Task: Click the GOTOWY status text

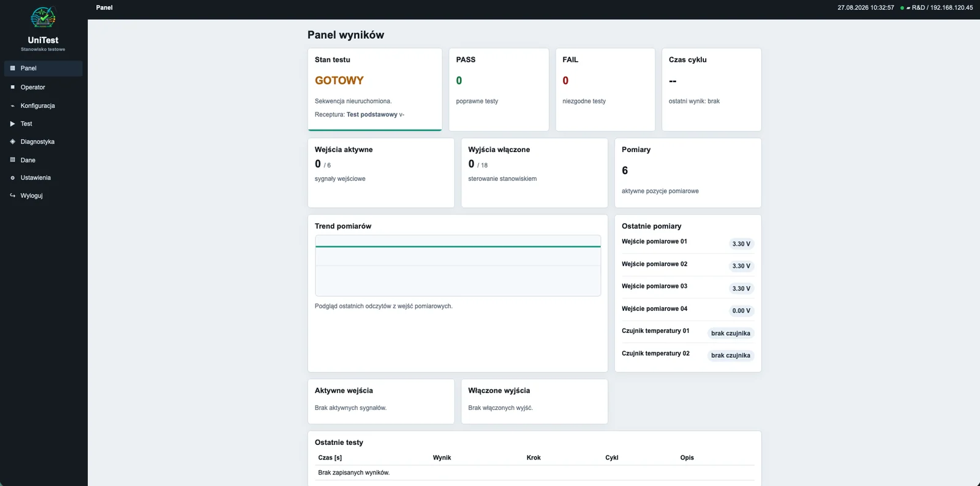Action: click(339, 80)
